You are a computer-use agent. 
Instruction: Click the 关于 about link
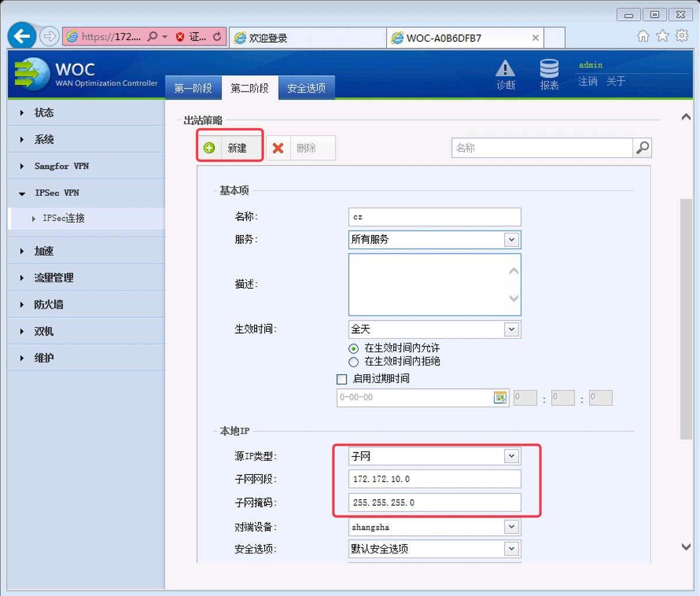click(616, 82)
